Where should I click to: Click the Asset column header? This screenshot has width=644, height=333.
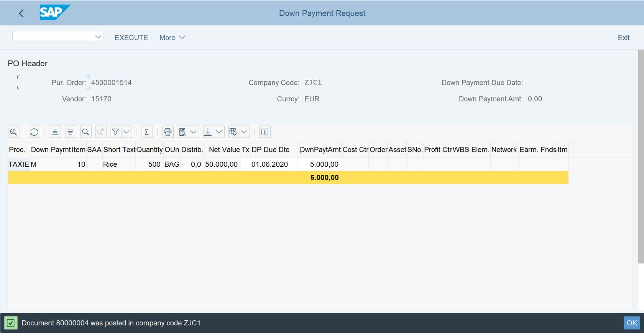(x=397, y=150)
